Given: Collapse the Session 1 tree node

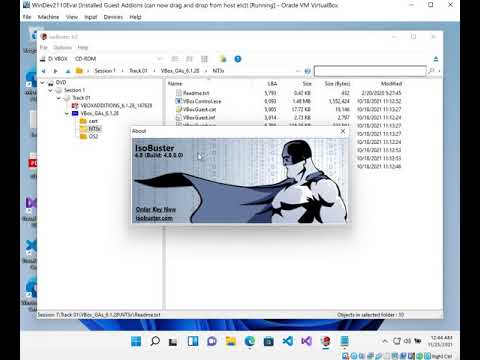Looking at the screenshot, I should 50,90.
